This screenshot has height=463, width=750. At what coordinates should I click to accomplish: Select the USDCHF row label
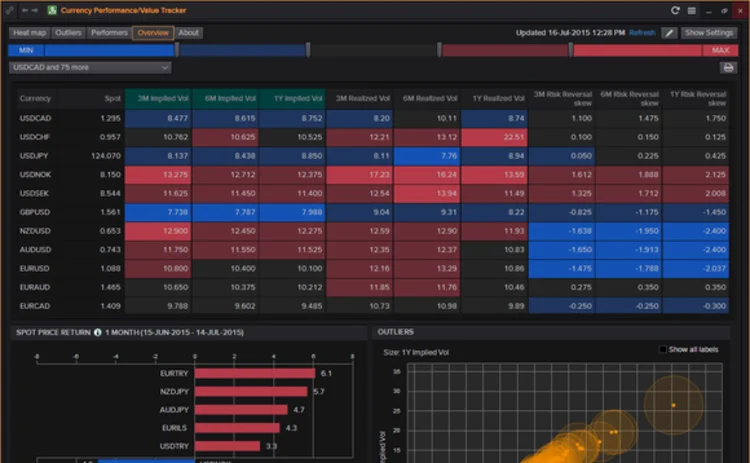pyautogui.click(x=34, y=137)
